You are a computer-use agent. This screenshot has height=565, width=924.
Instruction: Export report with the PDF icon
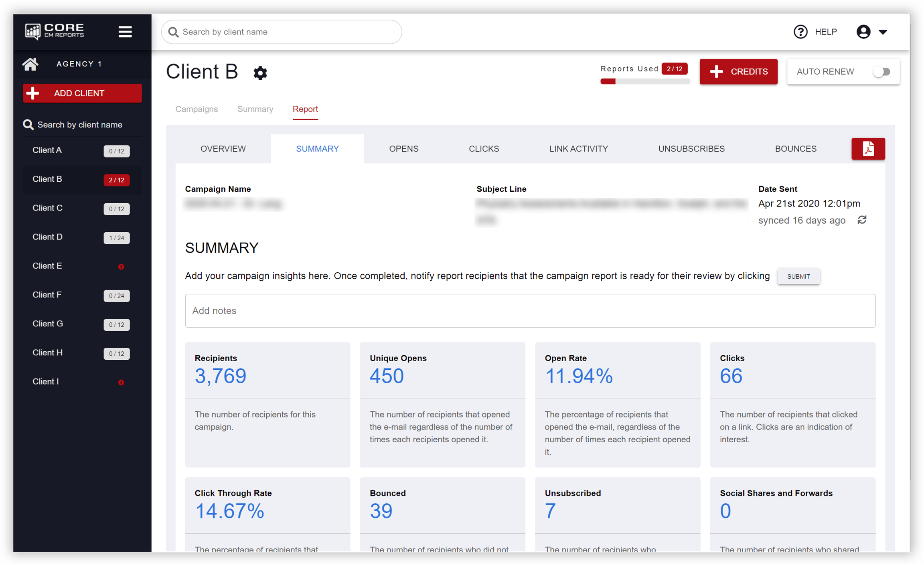click(x=868, y=149)
